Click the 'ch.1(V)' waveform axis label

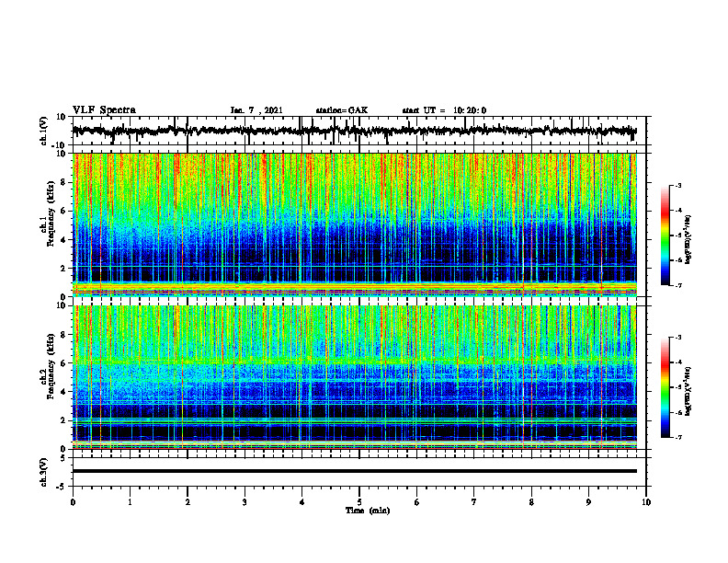pyautogui.click(x=44, y=131)
